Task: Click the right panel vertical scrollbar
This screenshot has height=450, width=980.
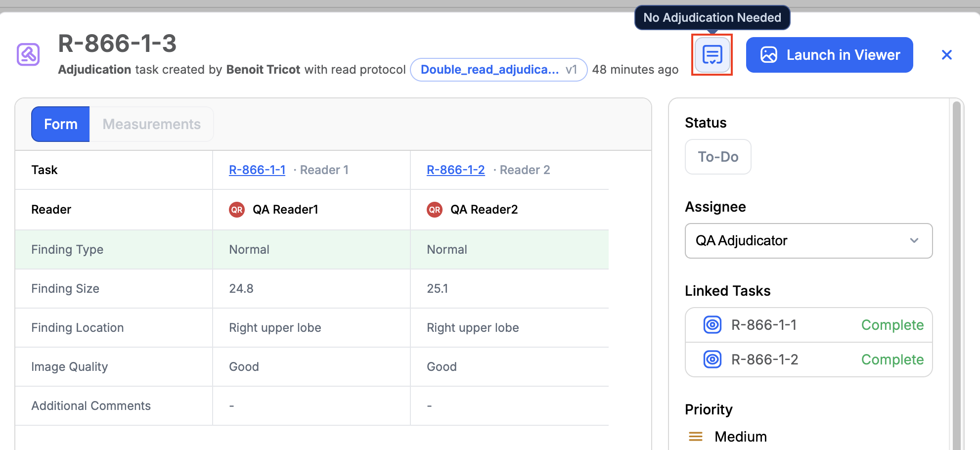Action: point(956,274)
